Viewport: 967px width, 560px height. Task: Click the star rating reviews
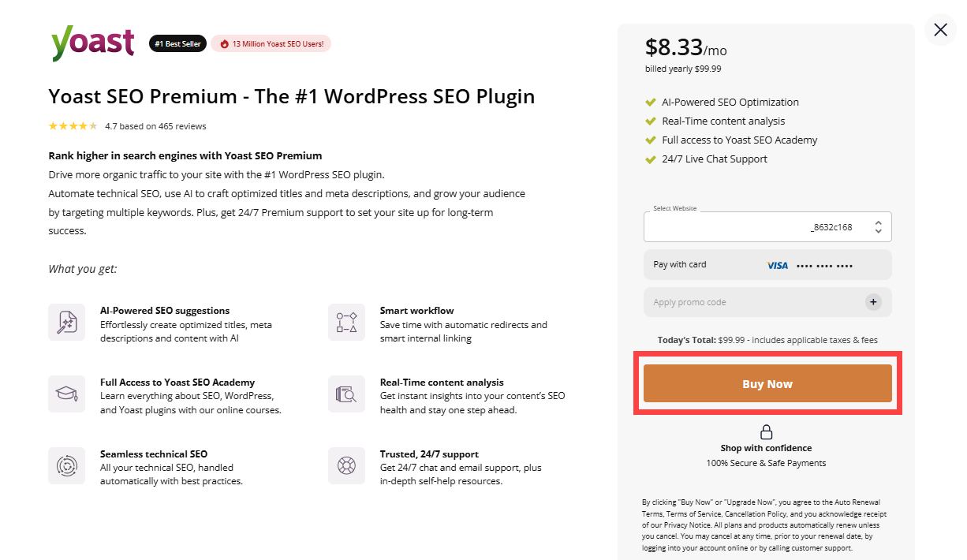(73, 126)
